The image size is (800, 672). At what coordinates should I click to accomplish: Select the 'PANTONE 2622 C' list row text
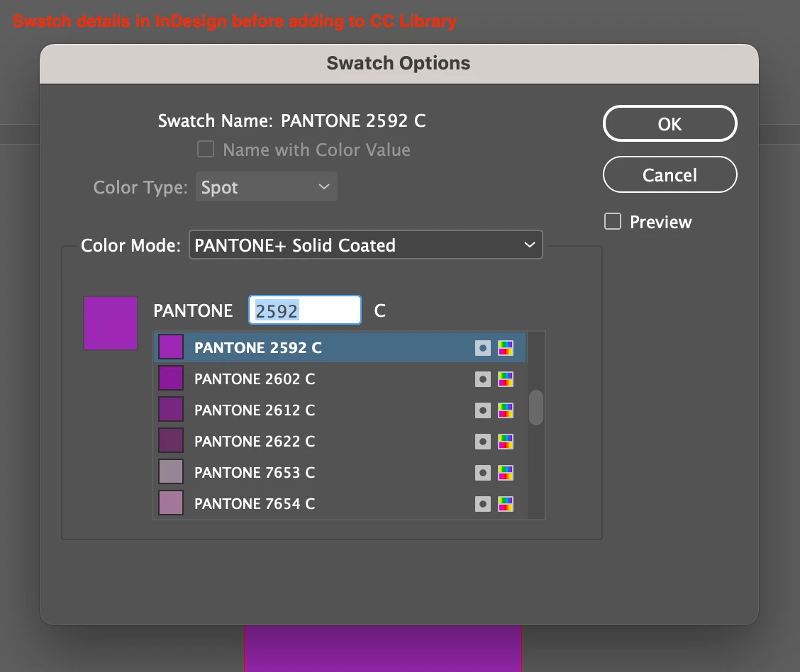(255, 441)
